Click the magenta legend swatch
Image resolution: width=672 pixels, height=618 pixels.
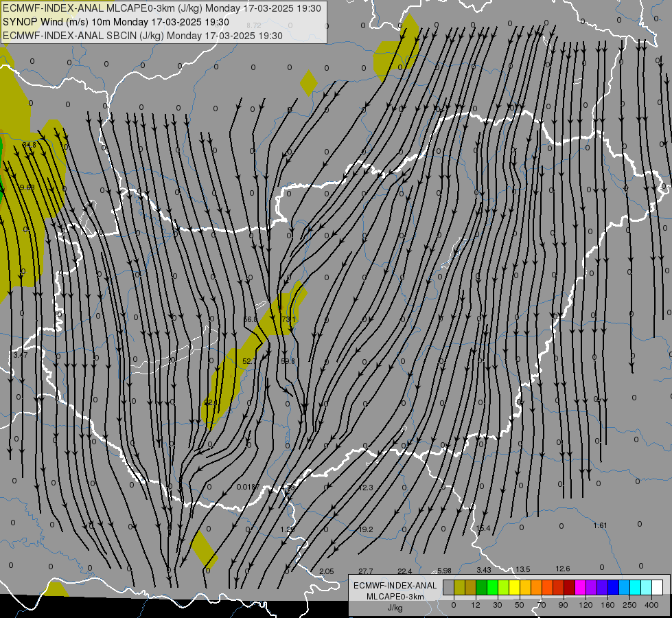580,587
